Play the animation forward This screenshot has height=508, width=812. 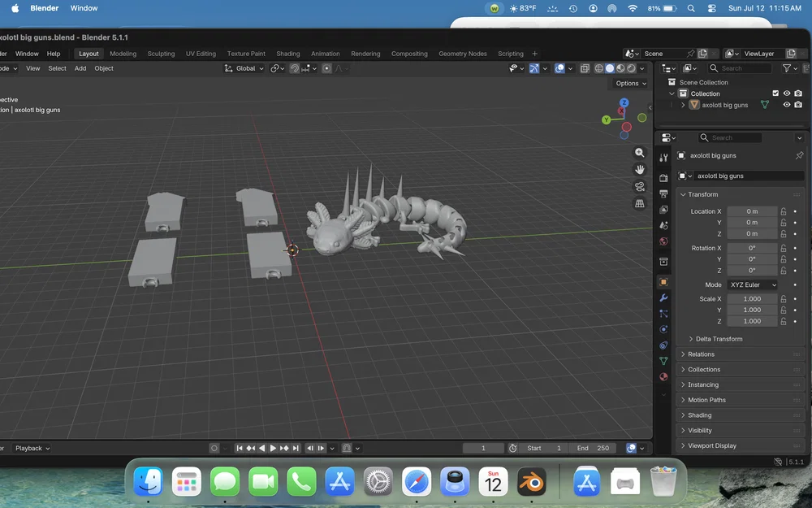[x=273, y=449]
